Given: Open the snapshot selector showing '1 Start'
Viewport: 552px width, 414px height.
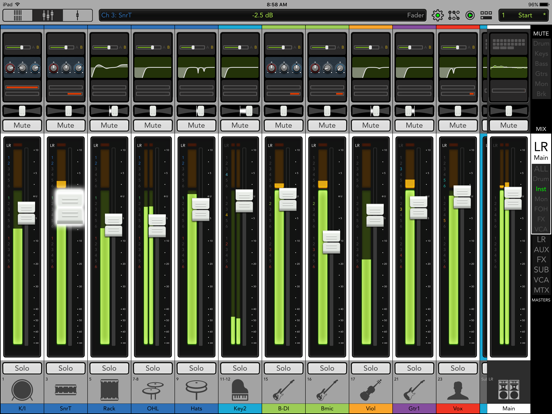Looking at the screenshot, I should (x=524, y=15).
